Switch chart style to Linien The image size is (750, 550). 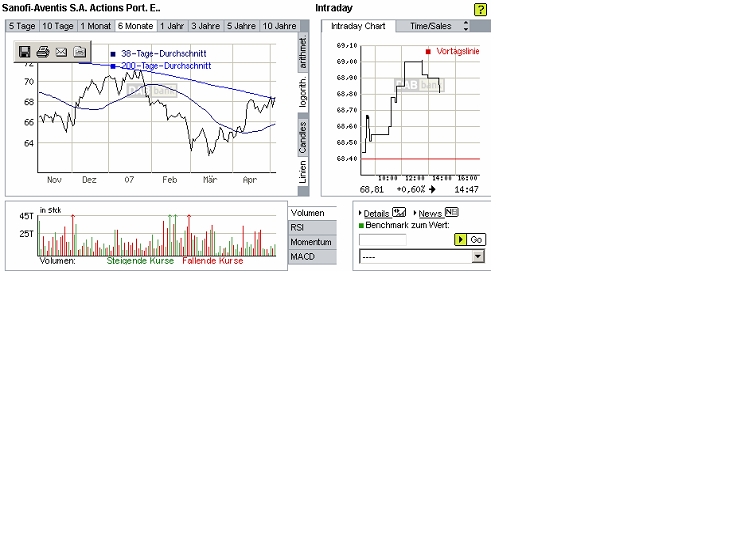tap(303, 172)
